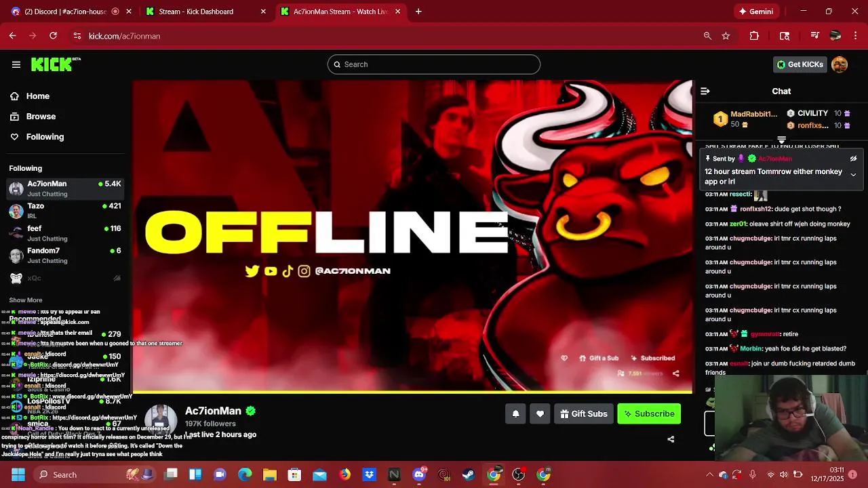Click the TikTok icon on offline banner
Viewport: 868px width, 488px height.
[x=288, y=271]
